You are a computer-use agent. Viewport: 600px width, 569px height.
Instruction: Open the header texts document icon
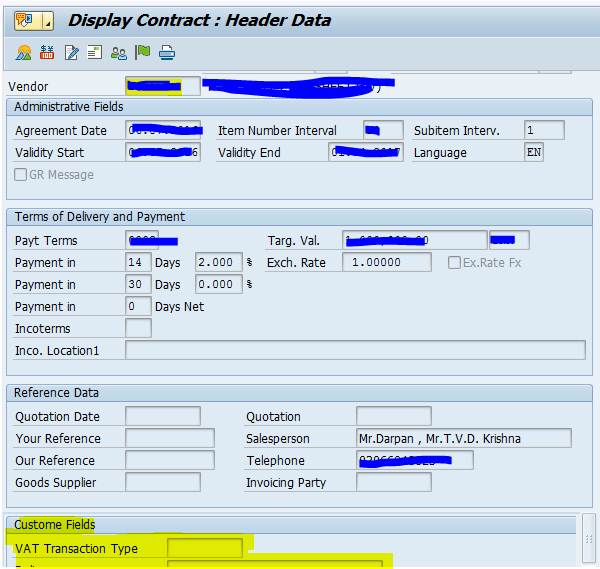95,52
